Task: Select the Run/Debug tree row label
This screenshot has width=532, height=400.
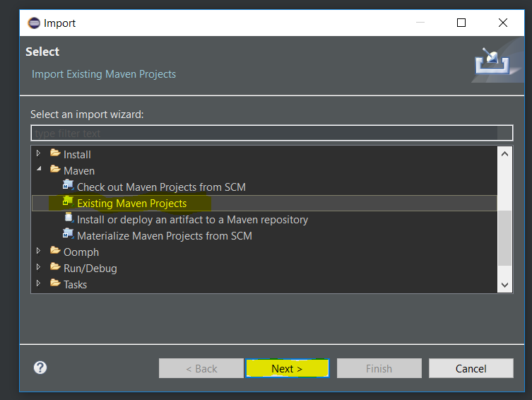Action: coord(90,269)
